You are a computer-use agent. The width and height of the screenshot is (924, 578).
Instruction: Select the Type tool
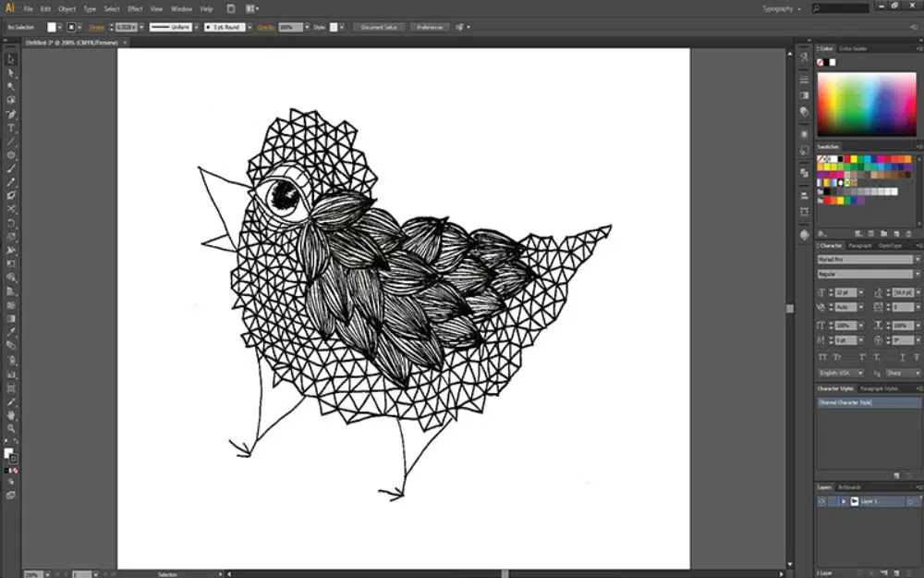point(12,128)
